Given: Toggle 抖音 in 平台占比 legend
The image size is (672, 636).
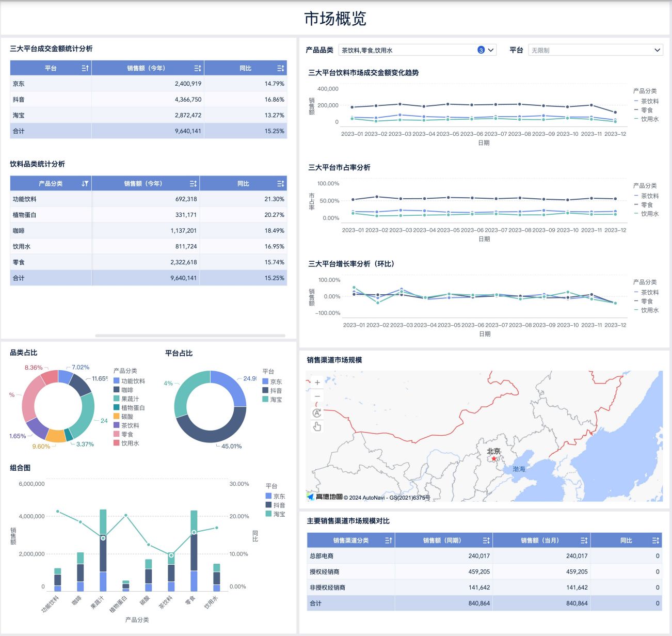Looking at the screenshot, I should pyautogui.click(x=273, y=391).
